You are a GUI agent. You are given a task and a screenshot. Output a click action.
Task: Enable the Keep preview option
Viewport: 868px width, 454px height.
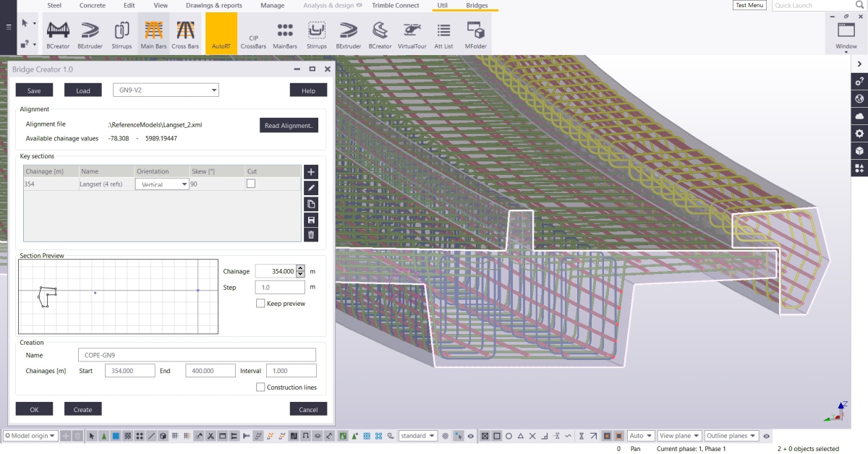260,303
